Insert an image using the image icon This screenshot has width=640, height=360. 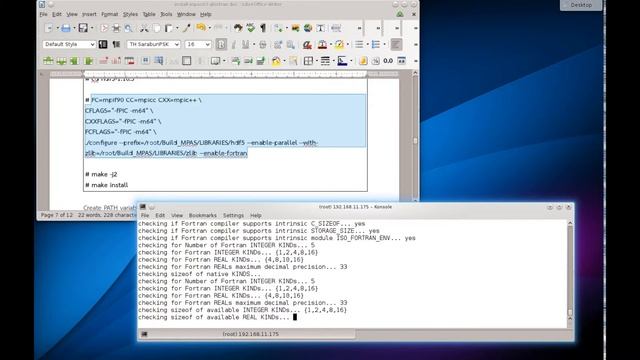(295, 28)
